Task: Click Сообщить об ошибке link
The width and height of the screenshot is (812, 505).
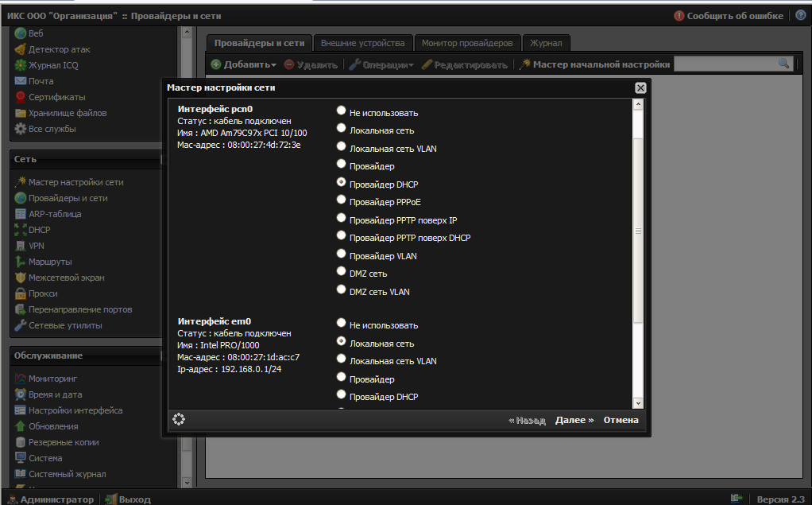Action: click(729, 16)
